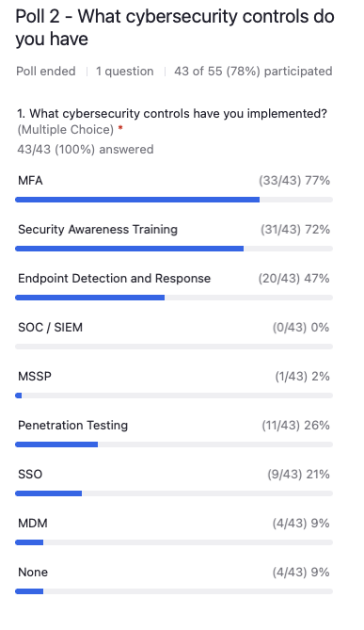Click the MSSP result bar

[174, 396]
